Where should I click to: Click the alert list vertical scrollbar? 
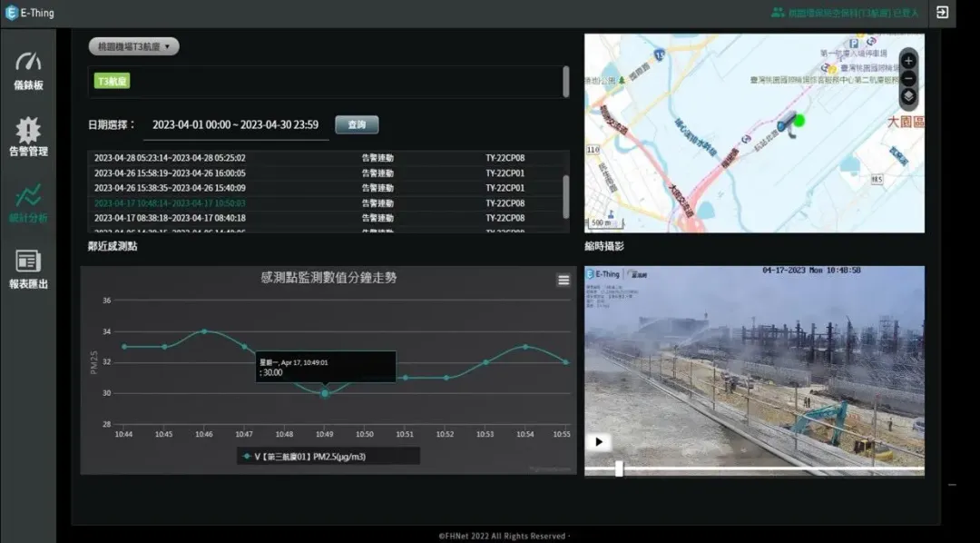[x=566, y=196]
